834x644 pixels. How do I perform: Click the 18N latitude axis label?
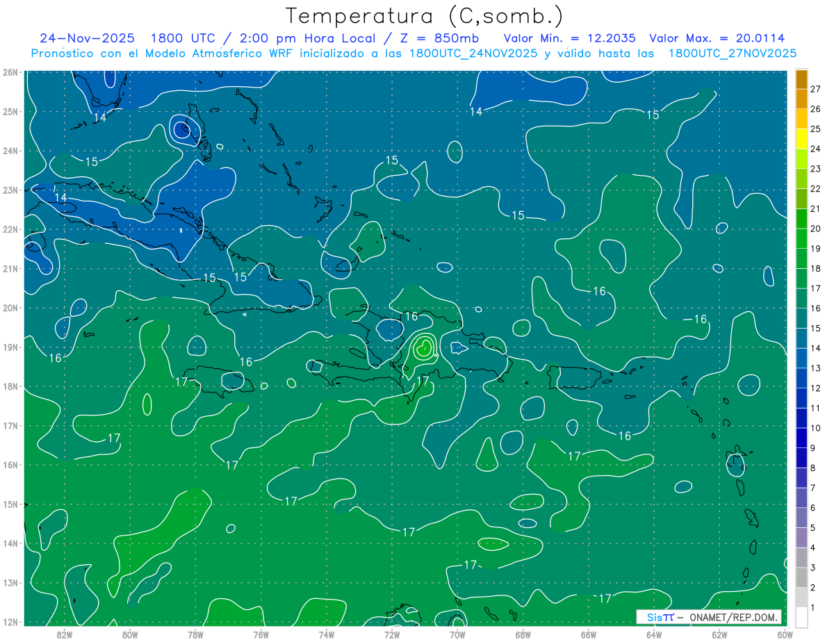(x=10, y=386)
